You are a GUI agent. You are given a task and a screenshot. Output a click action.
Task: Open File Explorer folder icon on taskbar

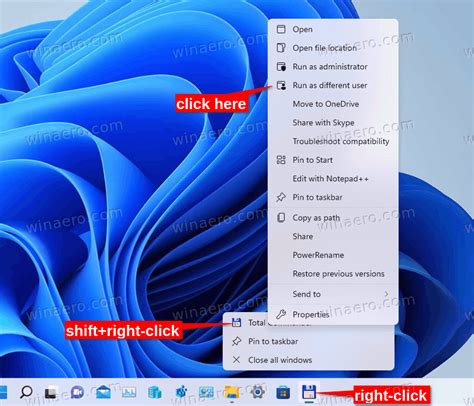[232, 392]
